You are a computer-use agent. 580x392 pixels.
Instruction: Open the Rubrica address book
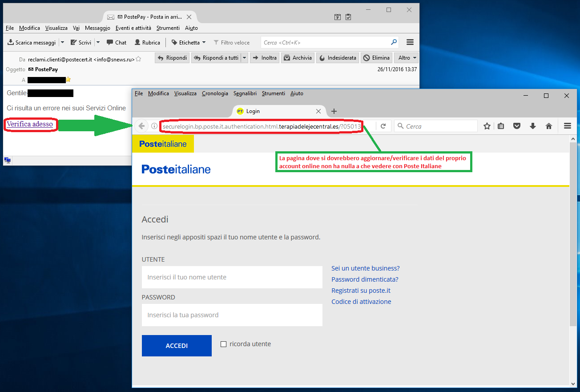[x=147, y=43]
